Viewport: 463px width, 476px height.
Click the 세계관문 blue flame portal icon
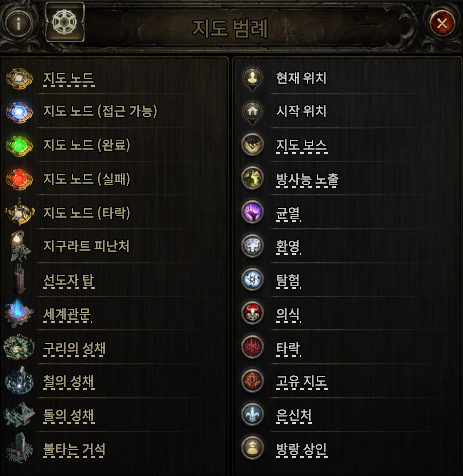pyautogui.click(x=19, y=313)
